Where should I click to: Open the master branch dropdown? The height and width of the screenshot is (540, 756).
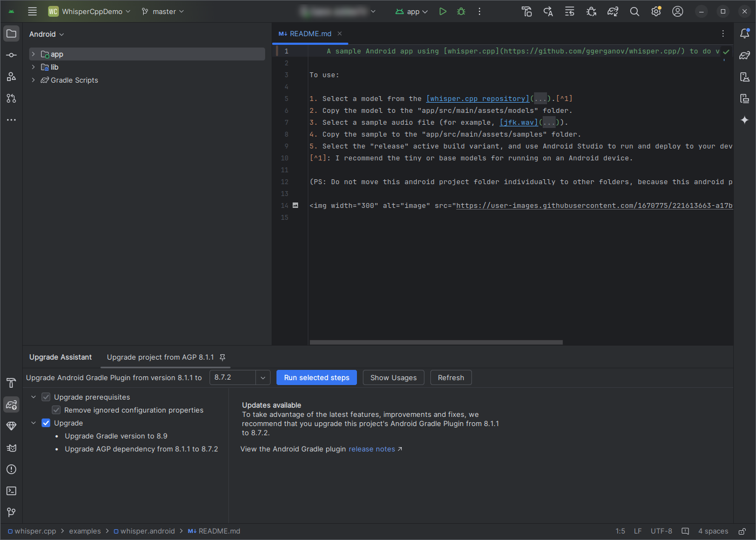point(162,11)
